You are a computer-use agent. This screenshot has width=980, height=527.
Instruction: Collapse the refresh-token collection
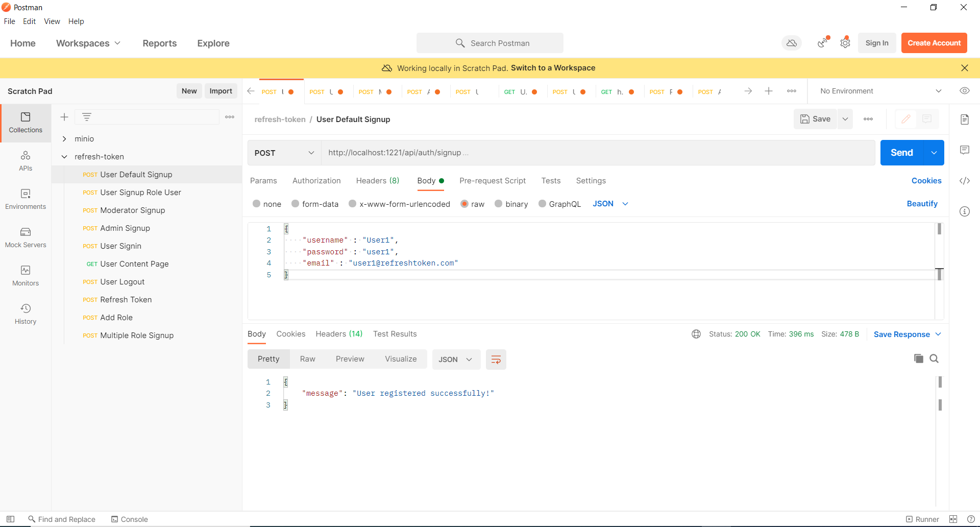pyautogui.click(x=64, y=157)
